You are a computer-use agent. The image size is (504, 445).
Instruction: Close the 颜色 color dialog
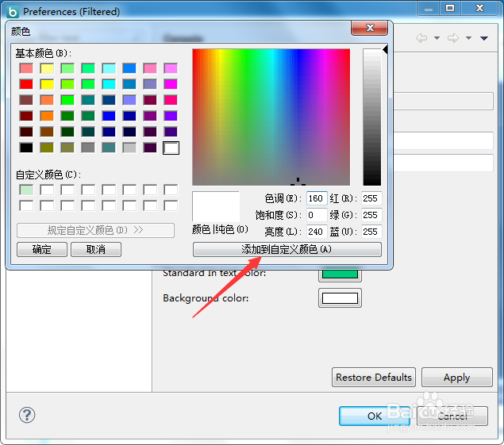tap(370, 28)
